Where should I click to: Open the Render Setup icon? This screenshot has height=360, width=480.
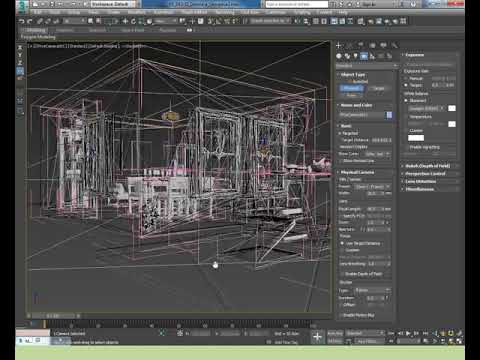(x=371, y=21)
